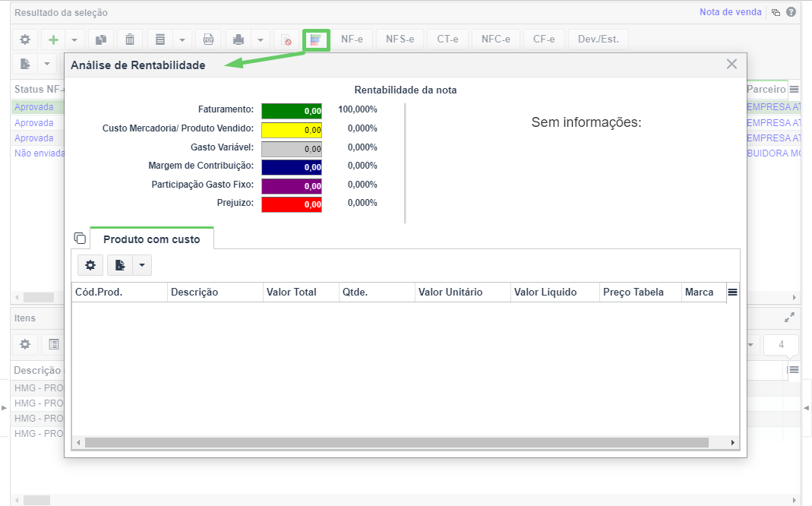812x506 pixels.
Task: Delete the selected note with the trash icon
Action: tap(130, 40)
